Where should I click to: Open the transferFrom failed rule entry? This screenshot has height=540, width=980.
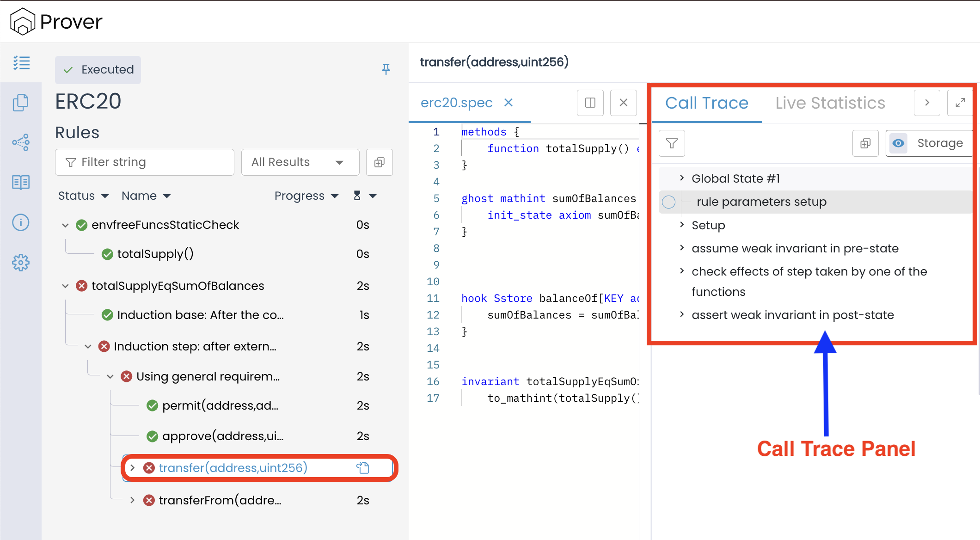(220, 500)
